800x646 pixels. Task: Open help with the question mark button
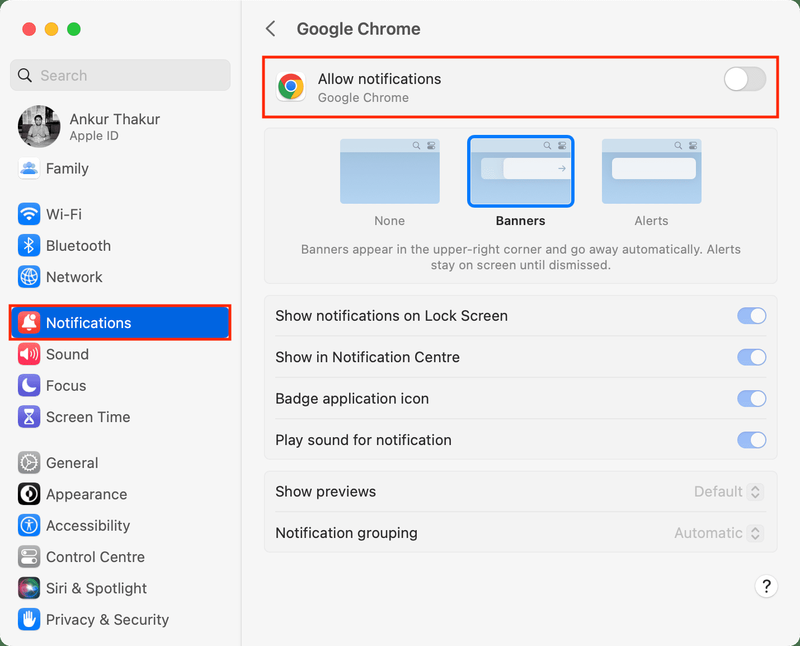(x=766, y=586)
